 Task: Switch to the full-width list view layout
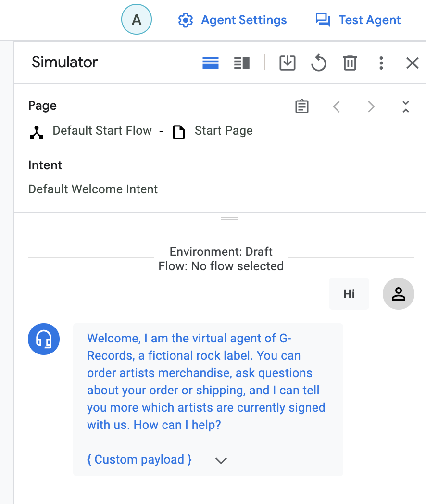[x=211, y=63]
